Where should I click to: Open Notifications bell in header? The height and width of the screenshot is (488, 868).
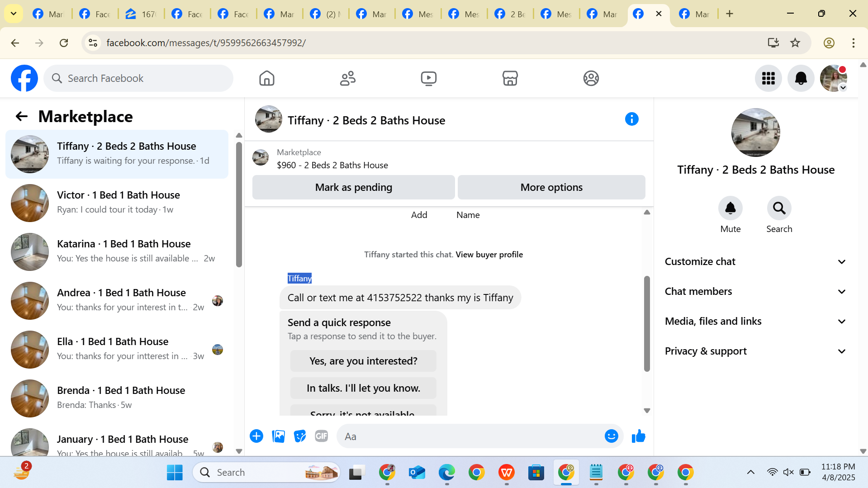[x=801, y=78]
